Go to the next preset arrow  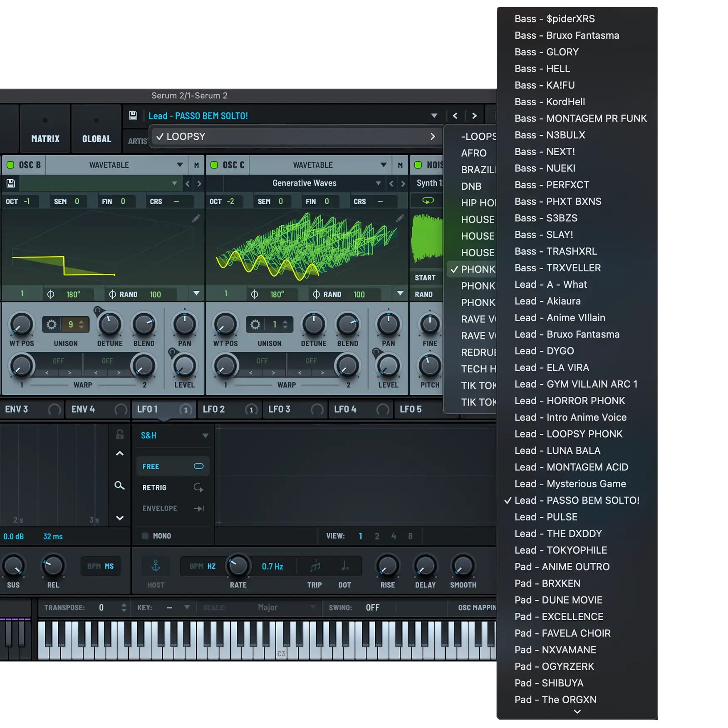click(474, 116)
